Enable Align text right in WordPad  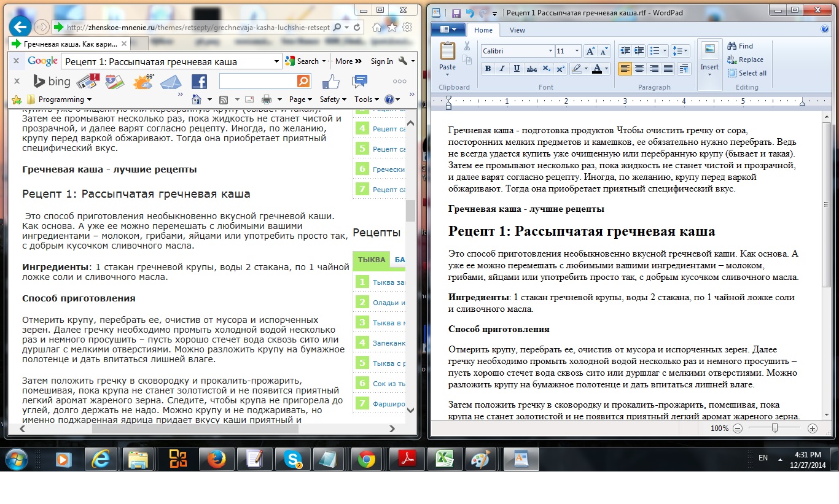(x=654, y=69)
